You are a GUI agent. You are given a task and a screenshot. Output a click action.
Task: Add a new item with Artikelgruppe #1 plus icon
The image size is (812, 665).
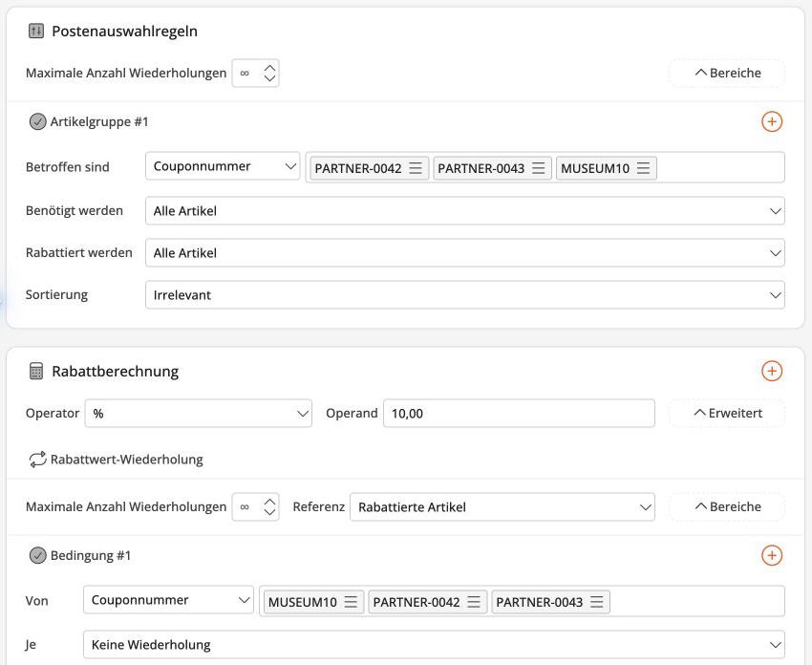coord(772,121)
